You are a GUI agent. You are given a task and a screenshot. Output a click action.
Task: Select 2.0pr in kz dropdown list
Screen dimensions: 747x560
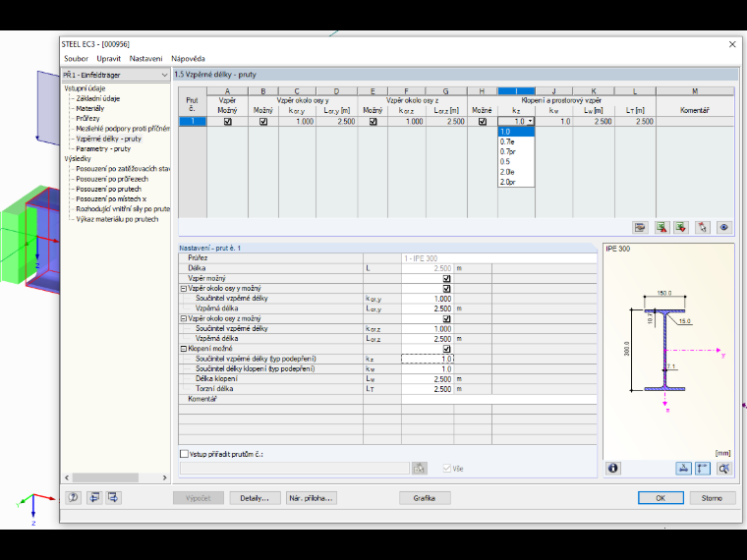click(x=516, y=182)
